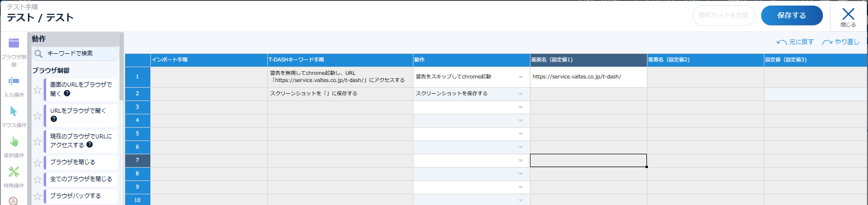
Task: Expand the 動作 dropdown in row 7
Action: point(521,160)
